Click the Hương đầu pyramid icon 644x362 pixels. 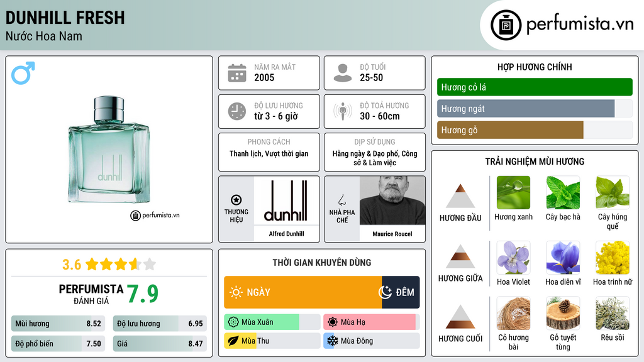(x=460, y=196)
